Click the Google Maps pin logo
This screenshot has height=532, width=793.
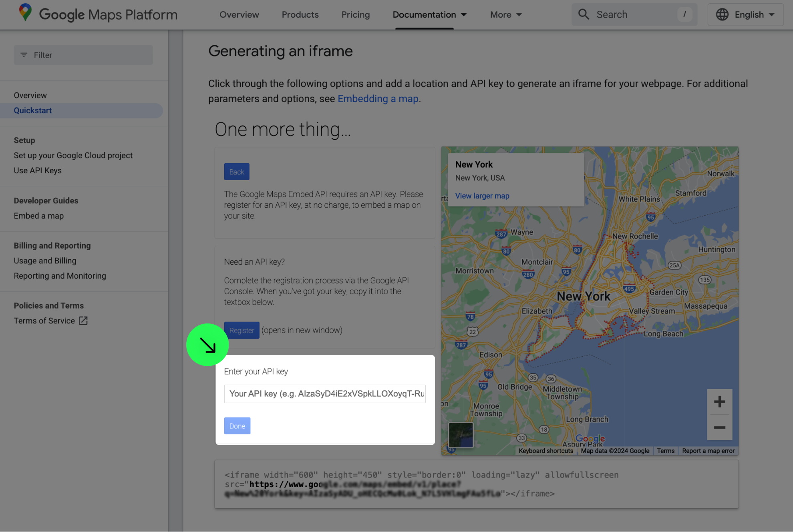[25, 13]
